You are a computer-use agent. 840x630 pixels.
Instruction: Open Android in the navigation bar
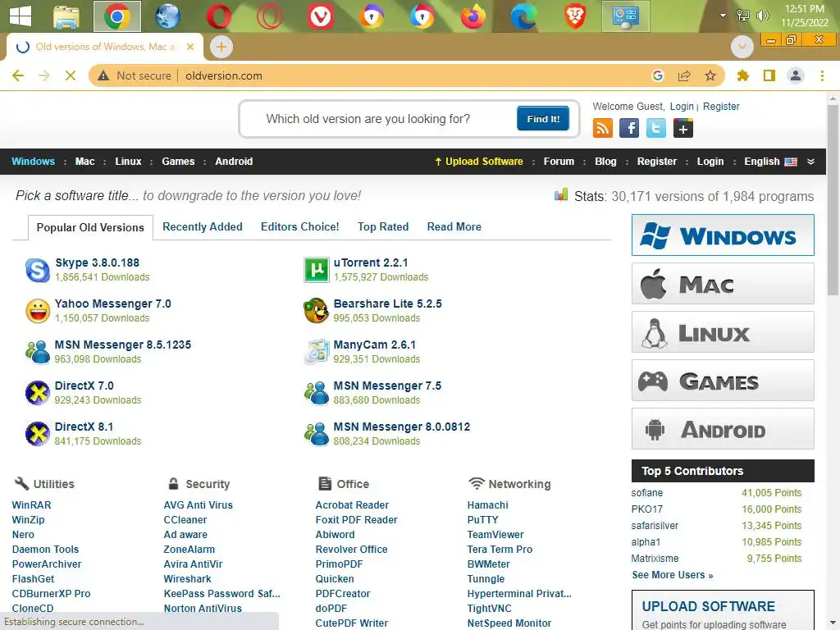tap(234, 162)
